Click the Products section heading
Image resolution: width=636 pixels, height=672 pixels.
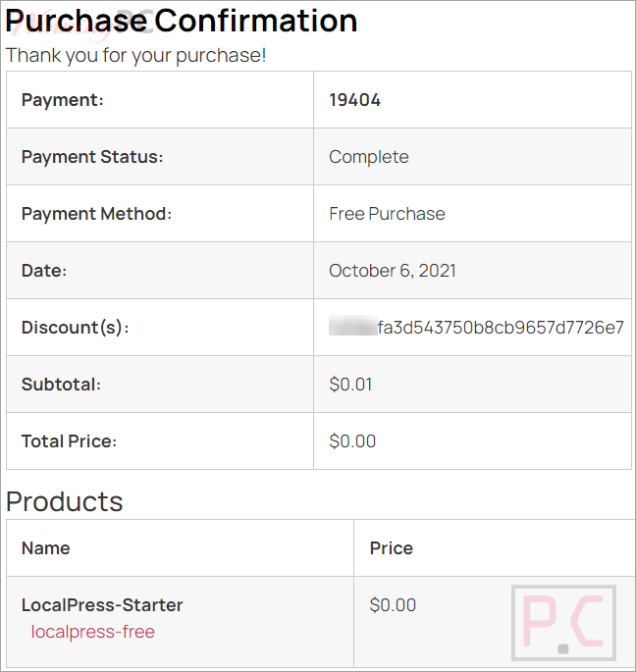65,502
